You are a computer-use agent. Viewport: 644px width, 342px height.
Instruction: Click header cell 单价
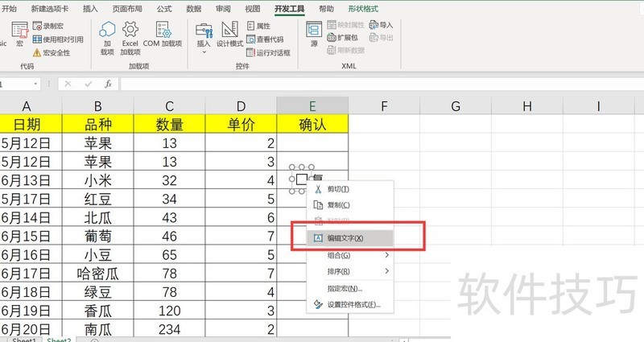(x=241, y=124)
